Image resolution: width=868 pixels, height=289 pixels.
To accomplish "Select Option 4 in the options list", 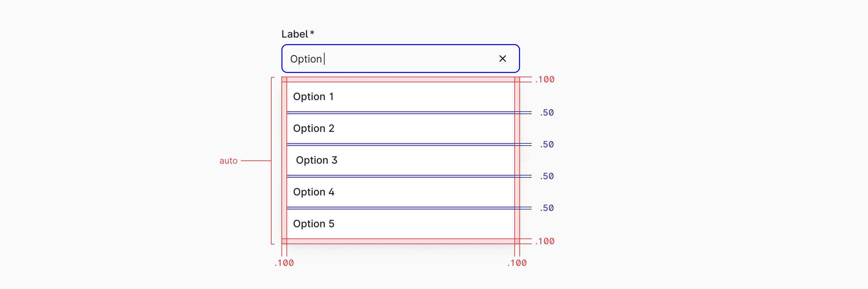I will pos(314,192).
